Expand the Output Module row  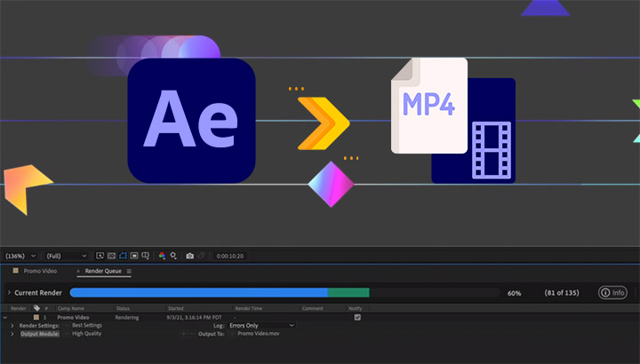[12, 334]
